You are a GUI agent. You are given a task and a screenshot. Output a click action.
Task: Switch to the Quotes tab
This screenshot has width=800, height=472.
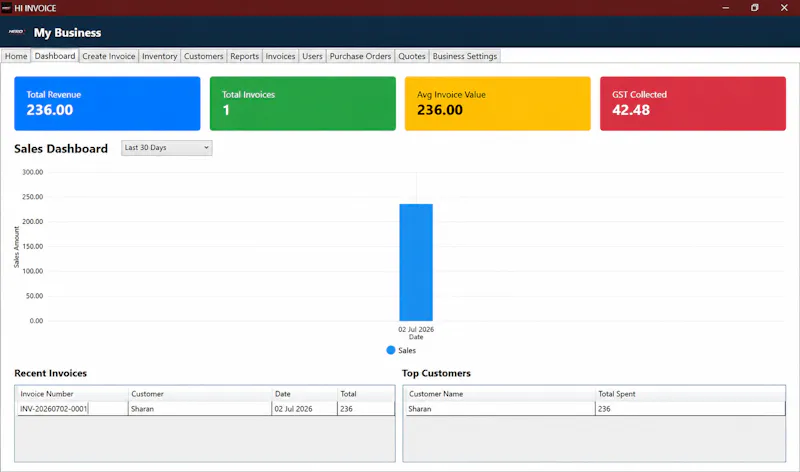[412, 56]
